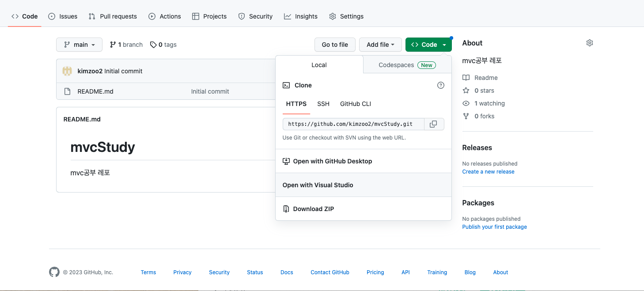Select the GitHub CLI clone option
This screenshot has height=291, width=644.
(356, 104)
